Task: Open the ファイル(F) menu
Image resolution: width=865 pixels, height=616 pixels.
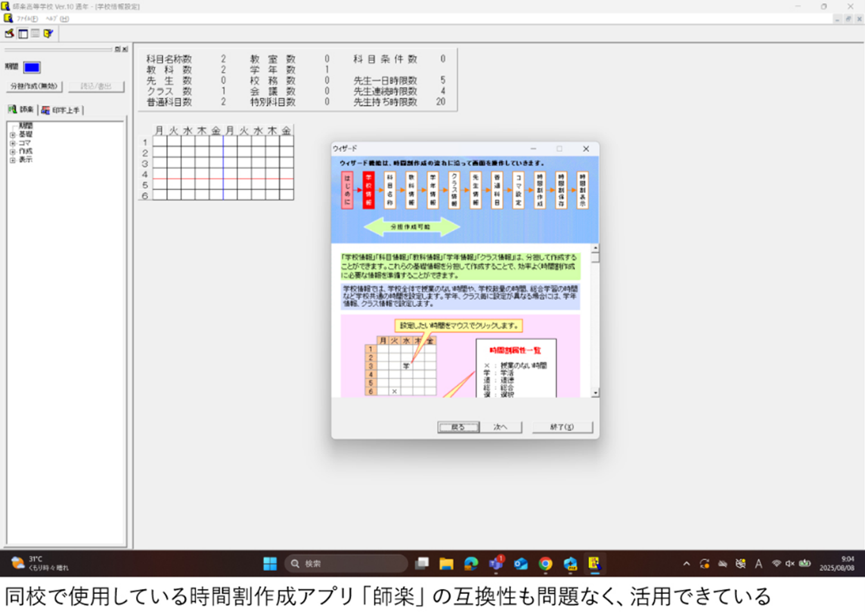Action: tap(27, 18)
